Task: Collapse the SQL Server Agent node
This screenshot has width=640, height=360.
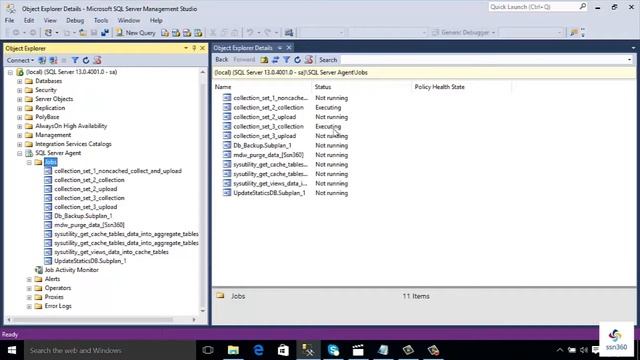Action: pos(20,153)
